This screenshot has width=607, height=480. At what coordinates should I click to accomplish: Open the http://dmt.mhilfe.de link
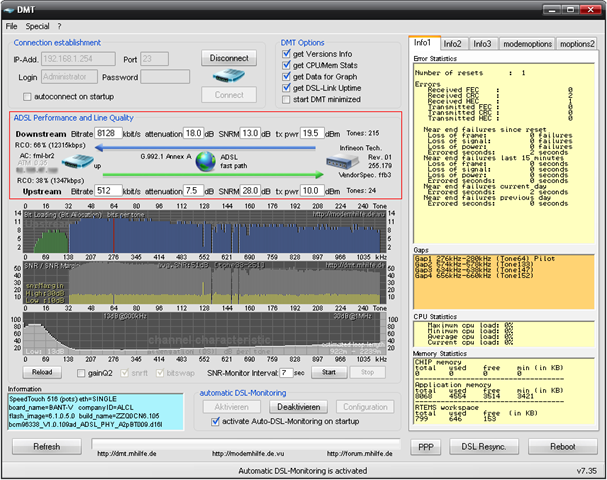coord(127,454)
